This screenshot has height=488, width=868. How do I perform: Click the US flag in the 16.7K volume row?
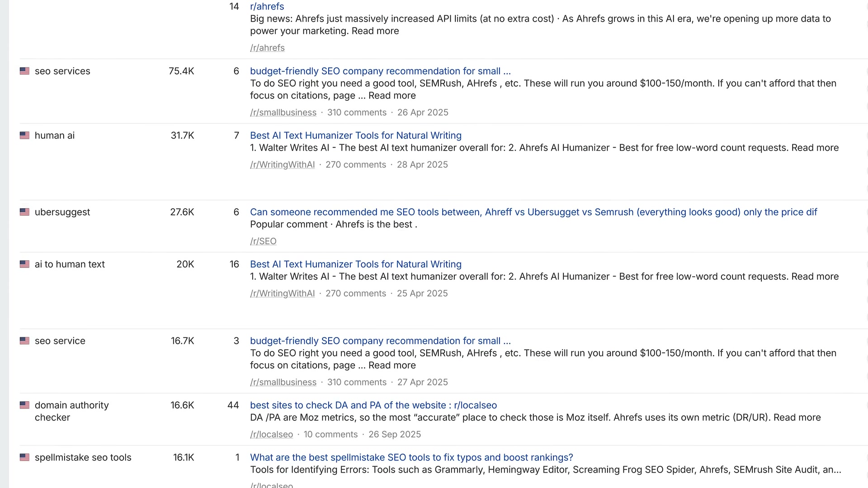click(25, 341)
